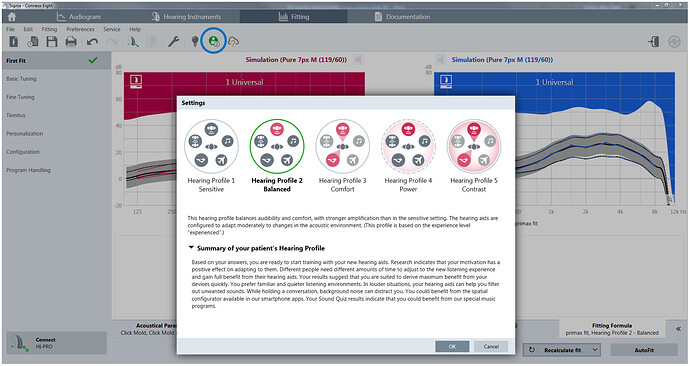690x366 pixels.
Task: Click Cancel in the Settings dialog
Action: [x=491, y=346]
